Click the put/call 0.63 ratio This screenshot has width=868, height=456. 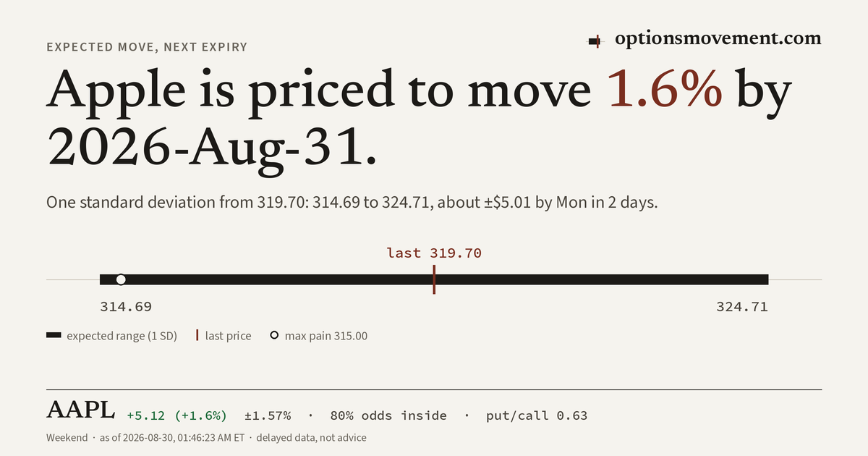(x=537, y=415)
